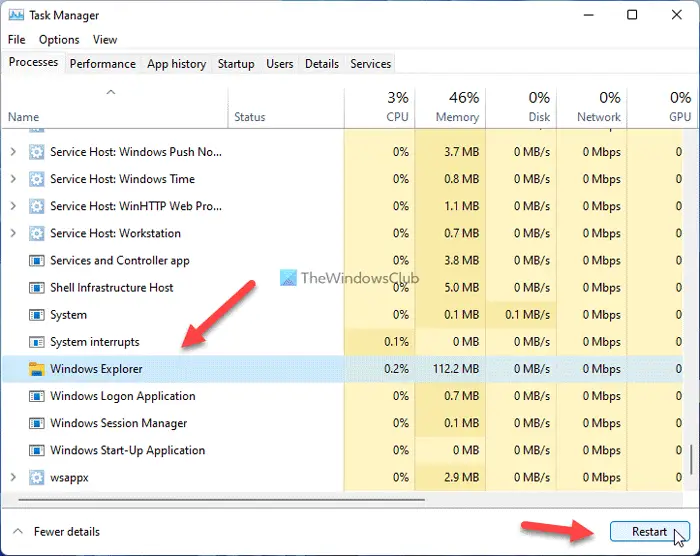Click the Restart button
This screenshot has height=556, width=700.
tap(649, 531)
